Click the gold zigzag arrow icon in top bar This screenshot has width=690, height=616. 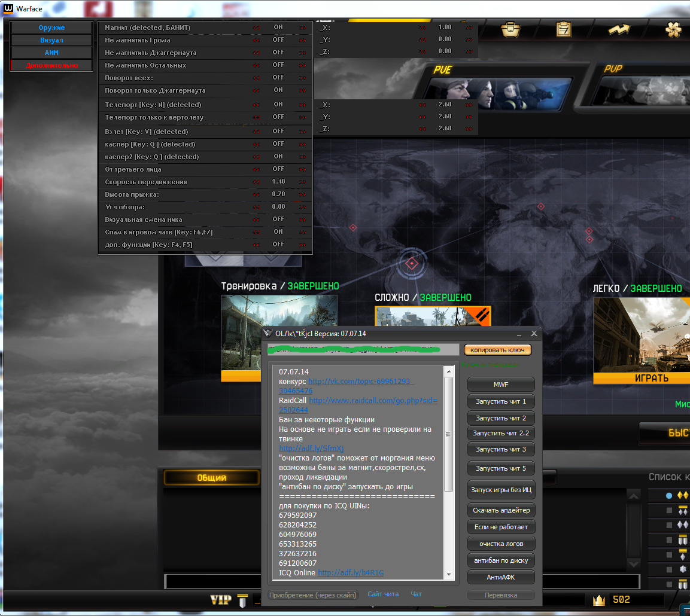619,29
